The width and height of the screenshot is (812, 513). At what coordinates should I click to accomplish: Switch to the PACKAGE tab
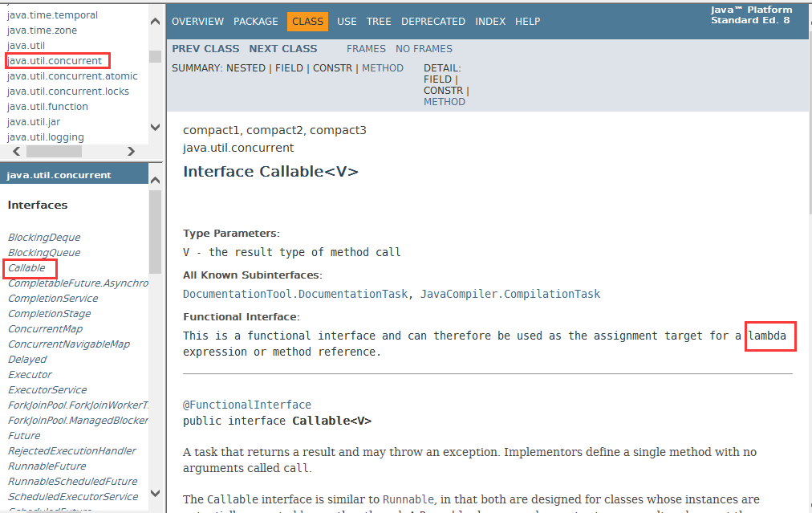[256, 21]
